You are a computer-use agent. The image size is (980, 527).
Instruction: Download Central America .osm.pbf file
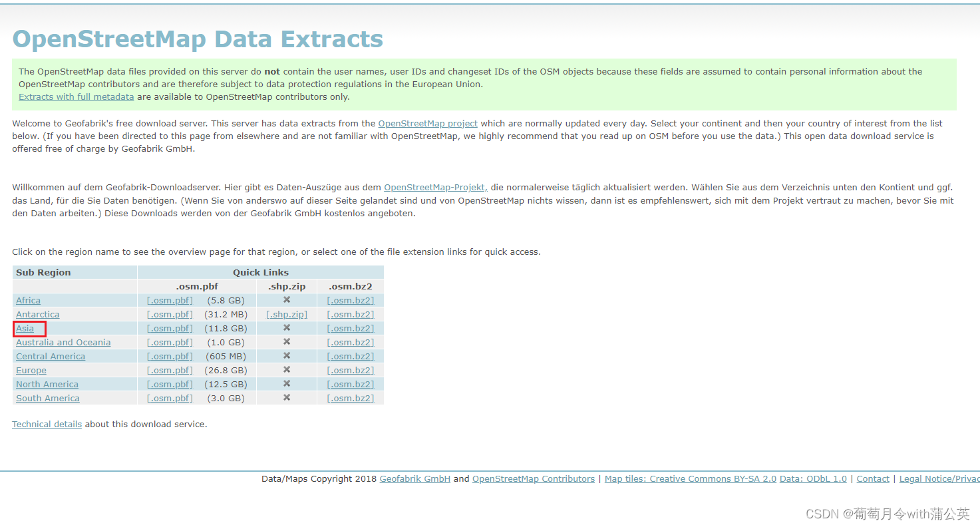tap(170, 357)
